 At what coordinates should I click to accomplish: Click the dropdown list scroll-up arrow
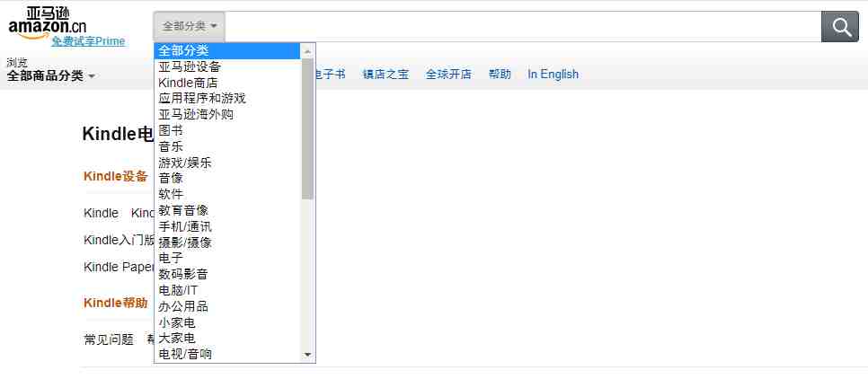coord(308,51)
